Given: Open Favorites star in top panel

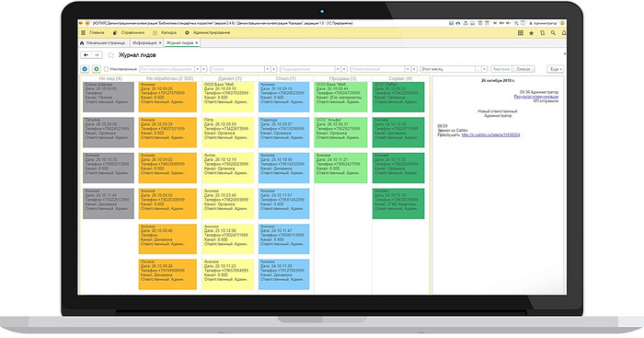Looking at the screenshot, I should coord(531,33).
